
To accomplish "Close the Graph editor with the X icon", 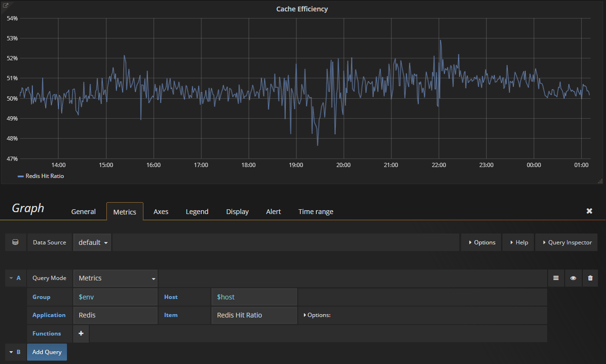I will [x=589, y=211].
